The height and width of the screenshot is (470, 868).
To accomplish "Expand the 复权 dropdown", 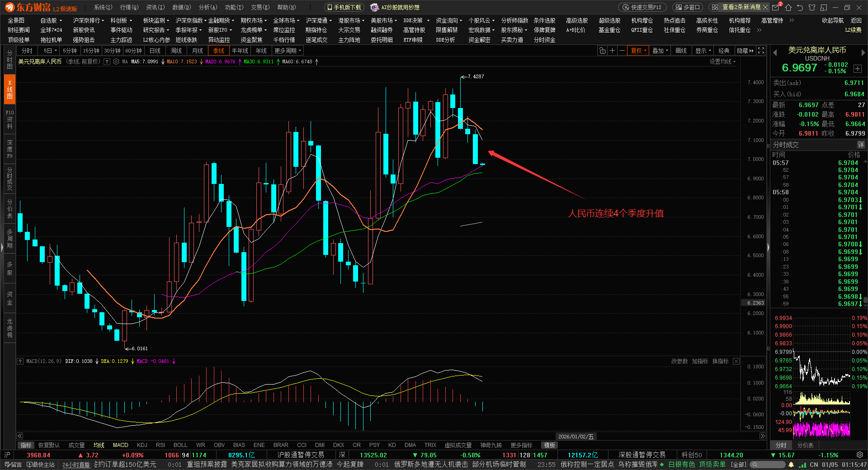I will 639,51.
